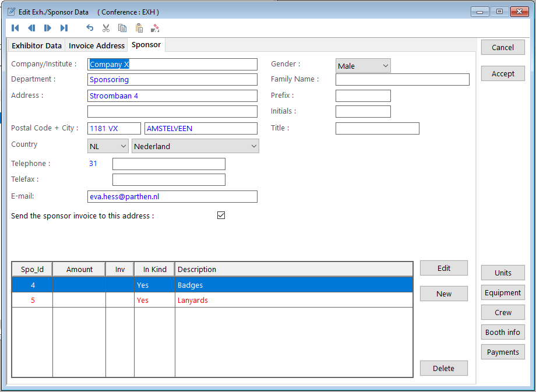Expand the NL country code dropdown

108,146
